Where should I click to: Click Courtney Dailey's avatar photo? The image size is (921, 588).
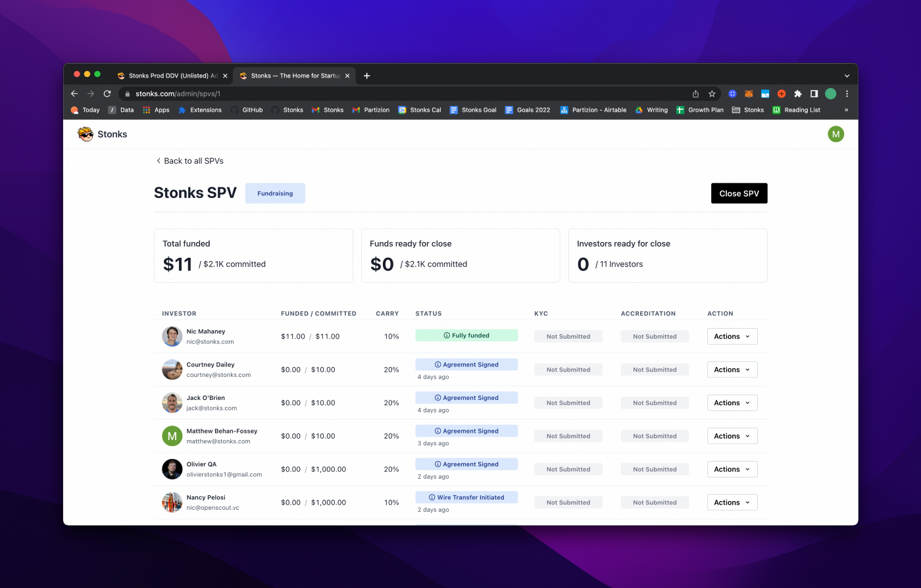pos(172,370)
